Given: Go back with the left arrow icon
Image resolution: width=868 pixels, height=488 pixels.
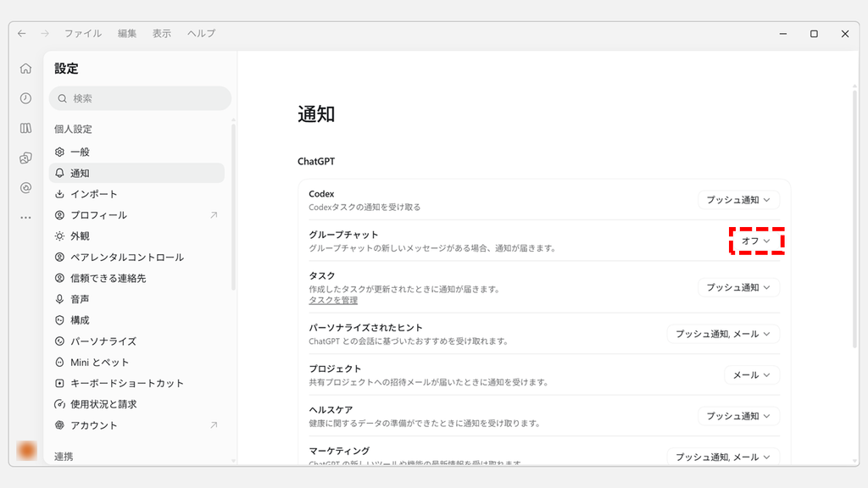Looking at the screenshot, I should (21, 34).
